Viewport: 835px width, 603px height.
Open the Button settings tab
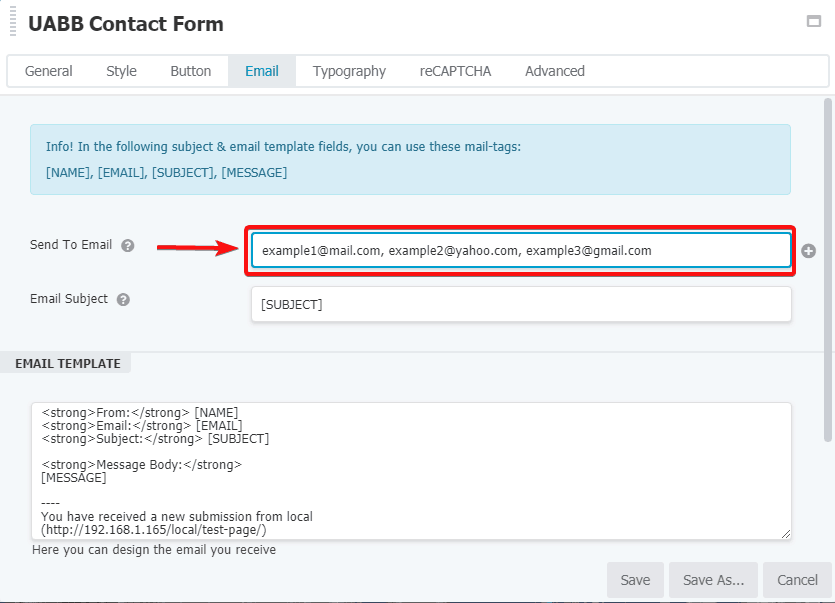pos(190,71)
